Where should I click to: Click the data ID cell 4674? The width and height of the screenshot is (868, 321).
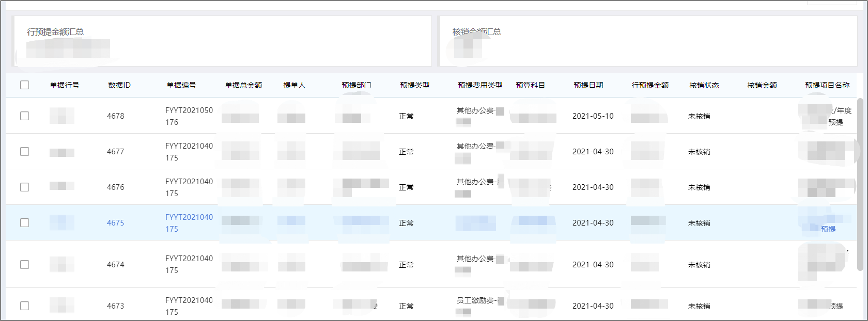coord(116,265)
